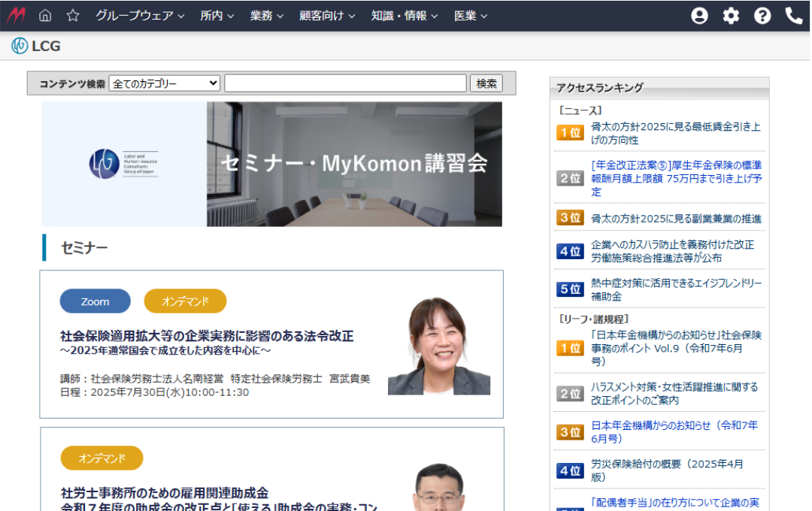The image size is (812, 511).
Task: Open help question mark icon
Action: tap(762, 16)
